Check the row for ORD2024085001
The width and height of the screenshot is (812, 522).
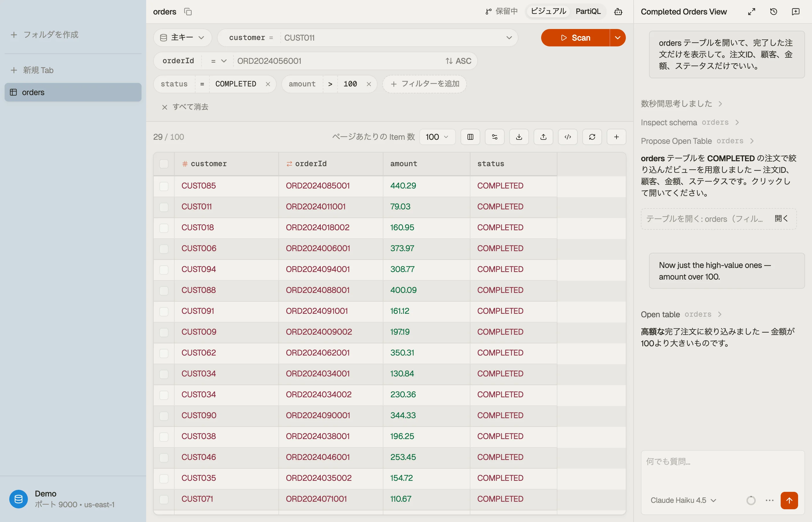tap(164, 186)
